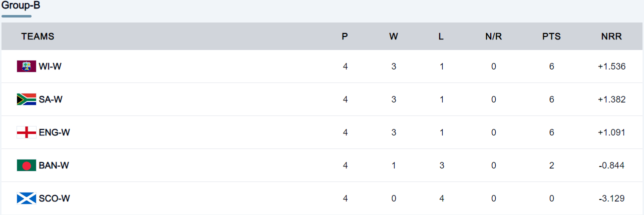
Task: Open the WI-W team link
Action: [x=50, y=66]
